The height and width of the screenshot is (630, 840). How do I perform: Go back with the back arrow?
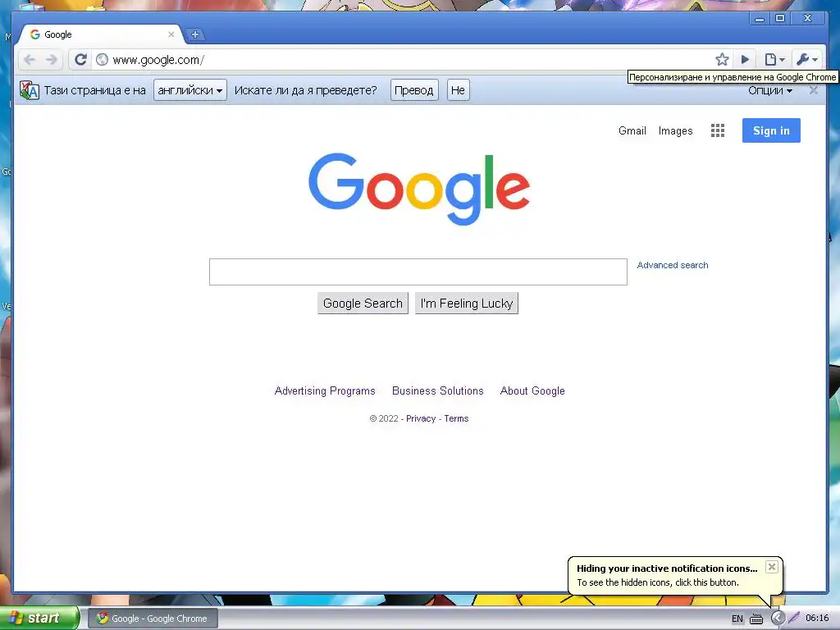[x=30, y=59]
